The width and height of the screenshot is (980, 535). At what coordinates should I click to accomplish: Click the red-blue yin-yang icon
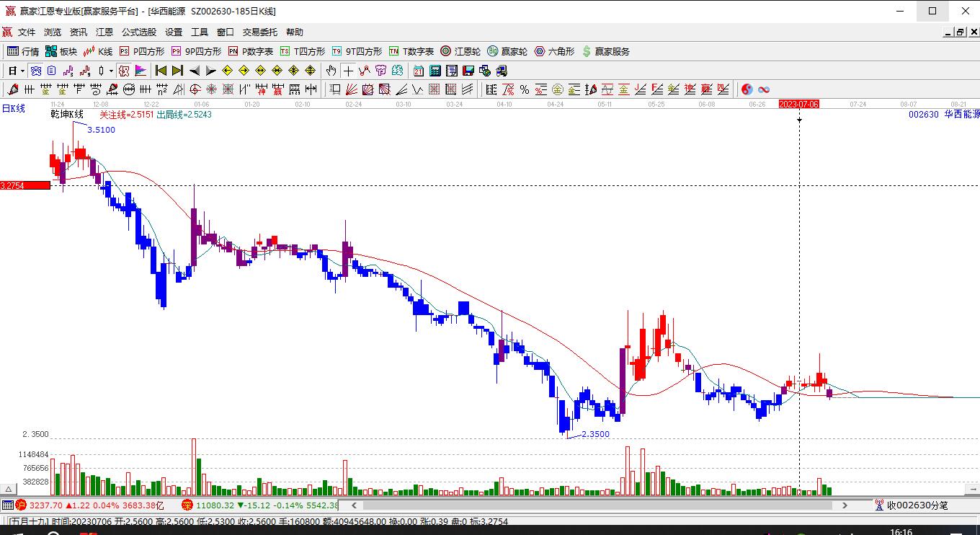pos(747,89)
